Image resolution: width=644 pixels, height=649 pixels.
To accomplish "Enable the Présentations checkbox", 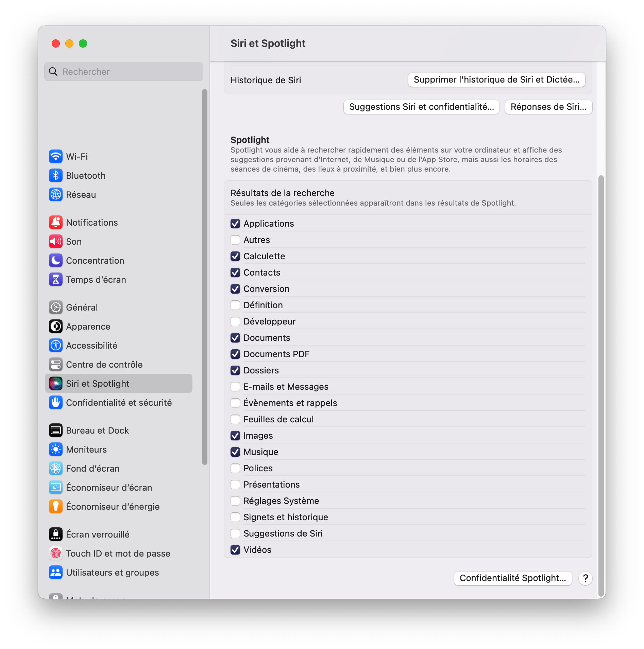I will (x=235, y=485).
